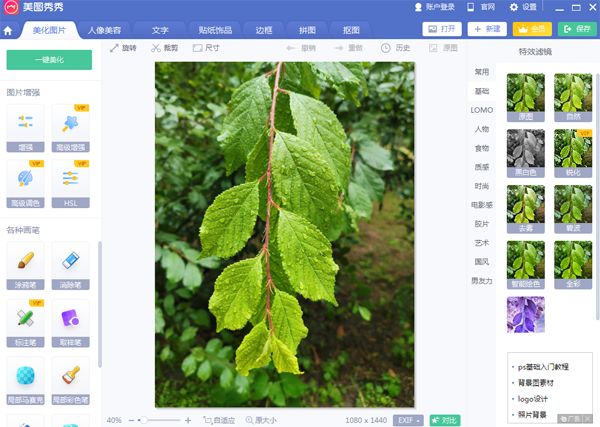Click the 打开 open button

coord(442,29)
